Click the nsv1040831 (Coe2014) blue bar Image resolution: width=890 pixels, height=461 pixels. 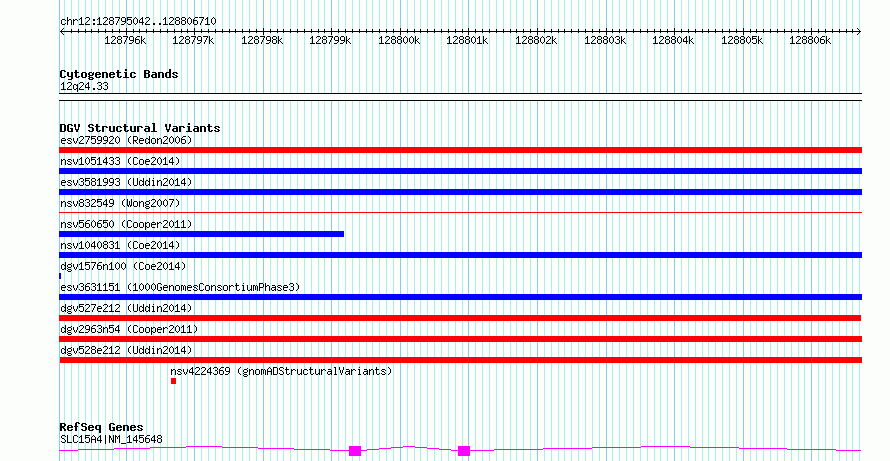tap(460, 255)
